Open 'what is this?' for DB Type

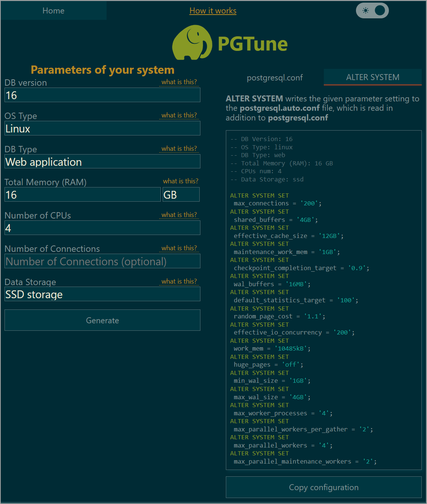179,149
